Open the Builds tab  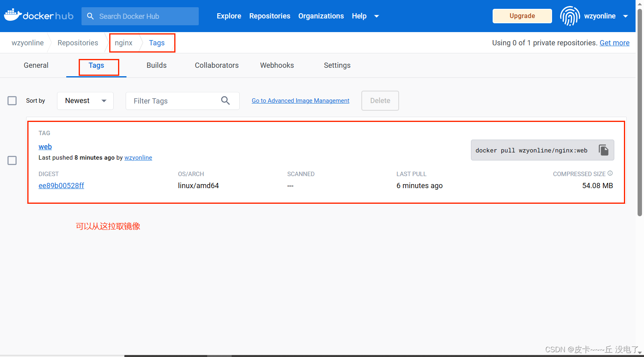point(157,65)
